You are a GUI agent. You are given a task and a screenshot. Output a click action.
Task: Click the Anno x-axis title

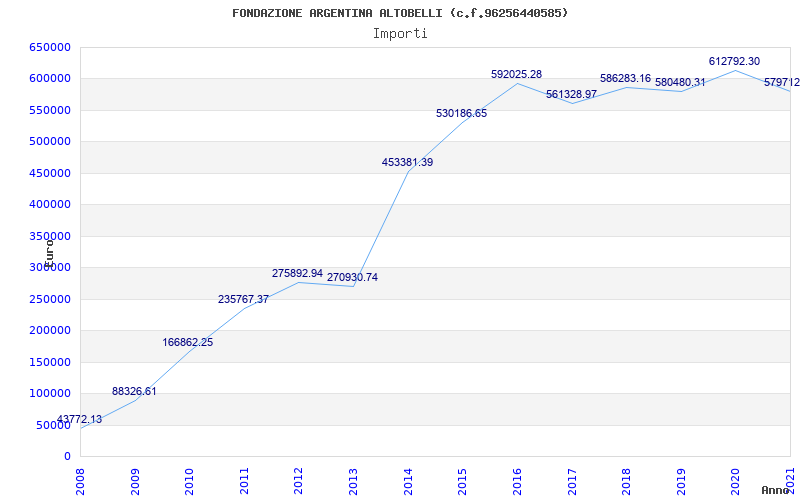click(x=776, y=490)
